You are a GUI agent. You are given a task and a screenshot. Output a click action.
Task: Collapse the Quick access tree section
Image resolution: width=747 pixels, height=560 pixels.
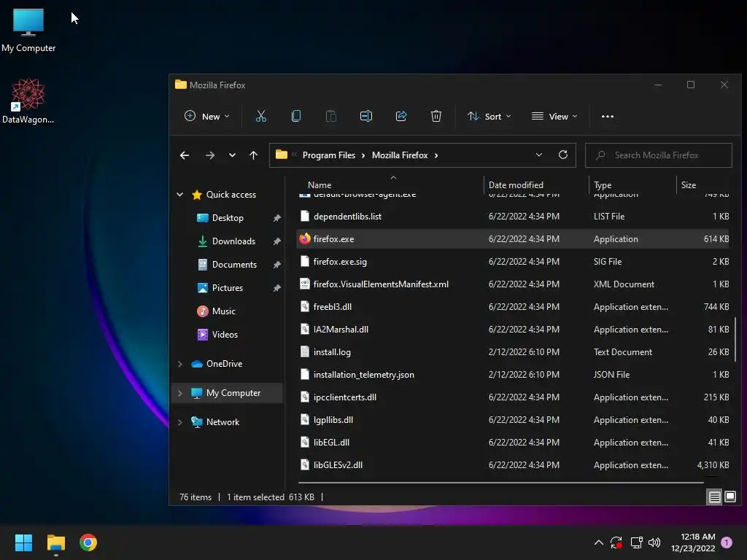[180, 194]
